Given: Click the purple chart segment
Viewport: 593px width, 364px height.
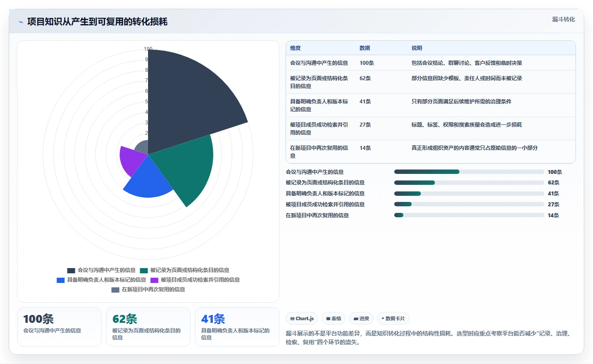Looking at the screenshot, I should point(131,160).
